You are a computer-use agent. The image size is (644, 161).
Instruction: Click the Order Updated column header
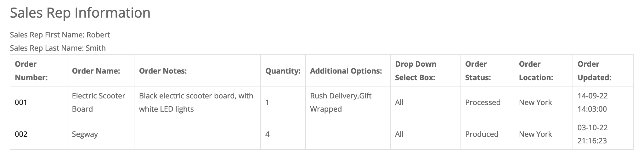(x=594, y=71)
